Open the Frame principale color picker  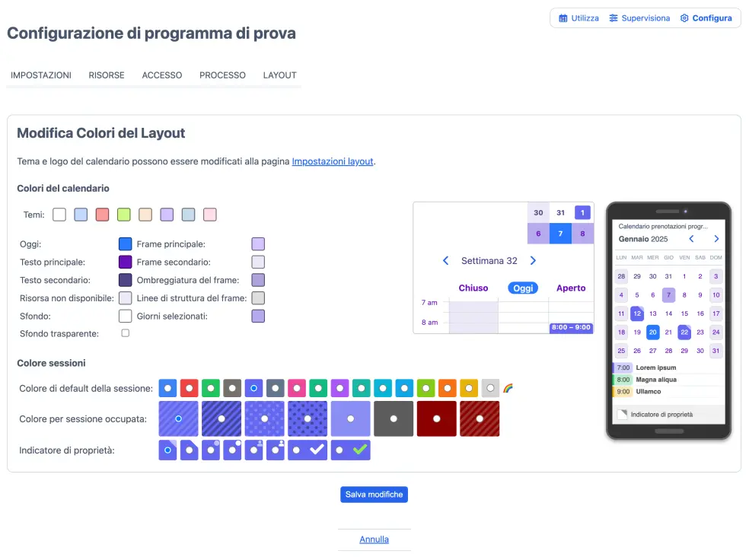point(258,244)
